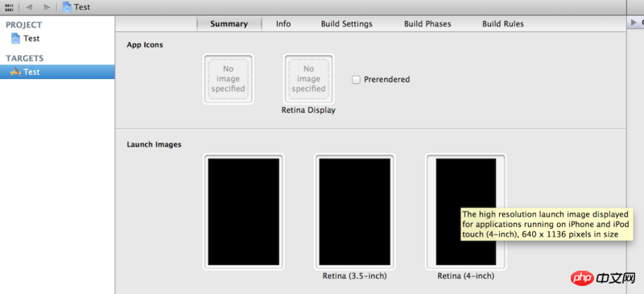This screenshot has width=644, height=294.
Task: Switch to Build Phases tab
Action: (x=427, y=24)
